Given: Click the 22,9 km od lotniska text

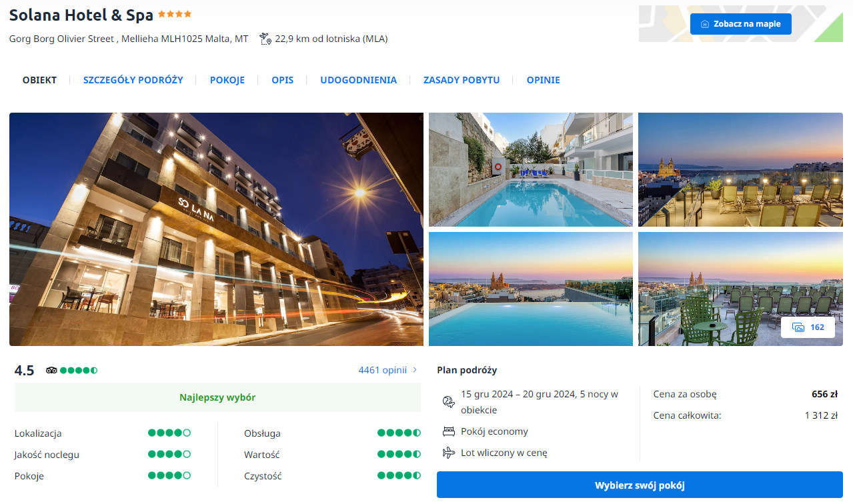Looking at the screenshot, I should (331, 39).
